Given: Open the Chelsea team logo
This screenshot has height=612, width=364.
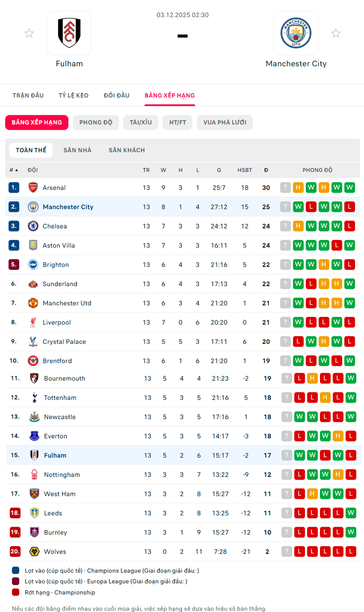Looking at the screenshot, I should tap(33, 226).
